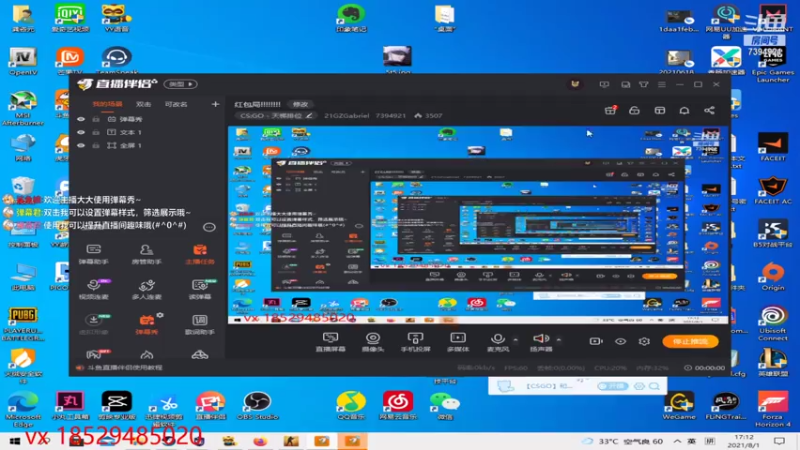The width and height of the screenshot is (800, 450).
Task: Open mode pill next to 直播伴侣 logo
Action: tap(181, 84)
